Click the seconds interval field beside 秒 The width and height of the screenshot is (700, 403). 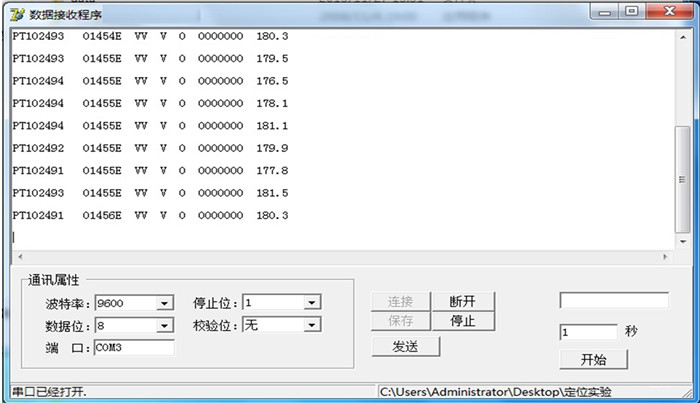click(587, 332)
